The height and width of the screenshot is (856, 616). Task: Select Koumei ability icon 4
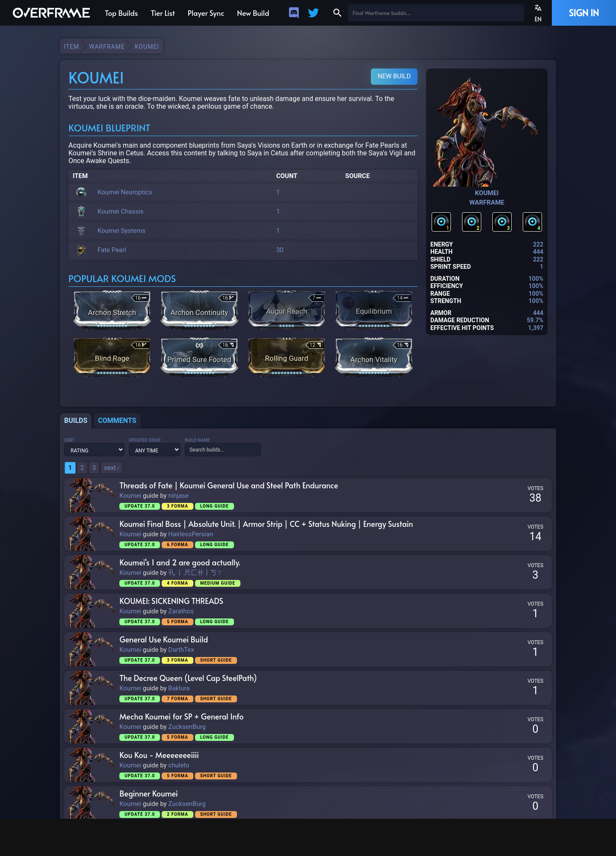coord(533,222)
